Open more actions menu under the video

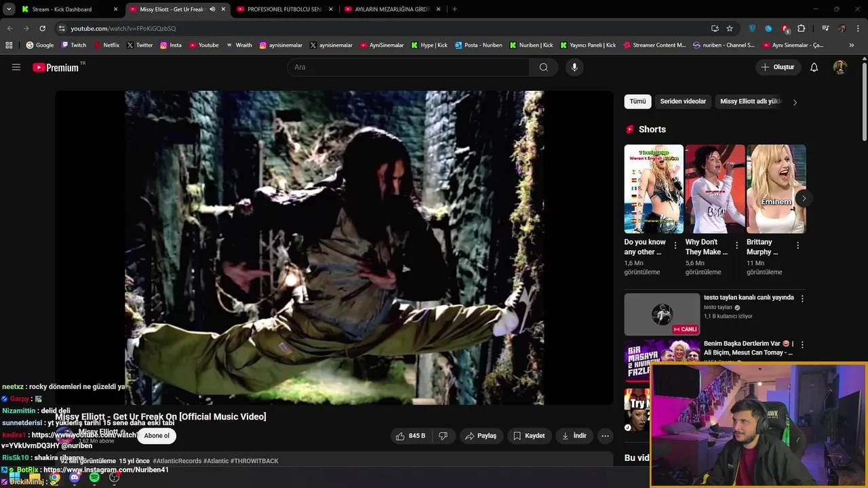pos(606,436)
